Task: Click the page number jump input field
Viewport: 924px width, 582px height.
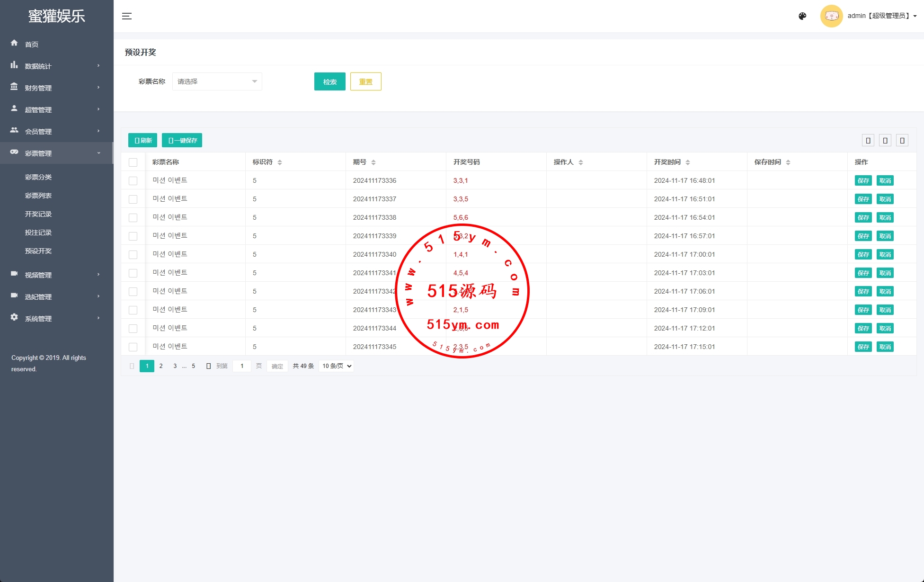Action: click(242, 366)
